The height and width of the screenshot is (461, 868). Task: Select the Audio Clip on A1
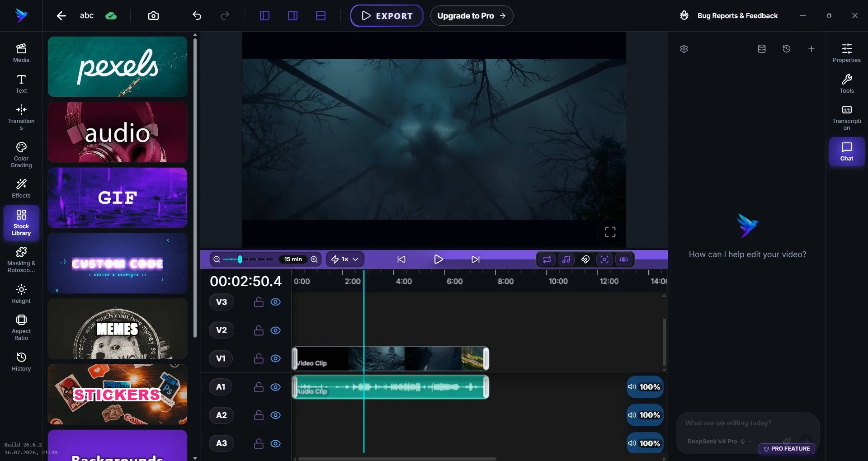pos(391,387)
